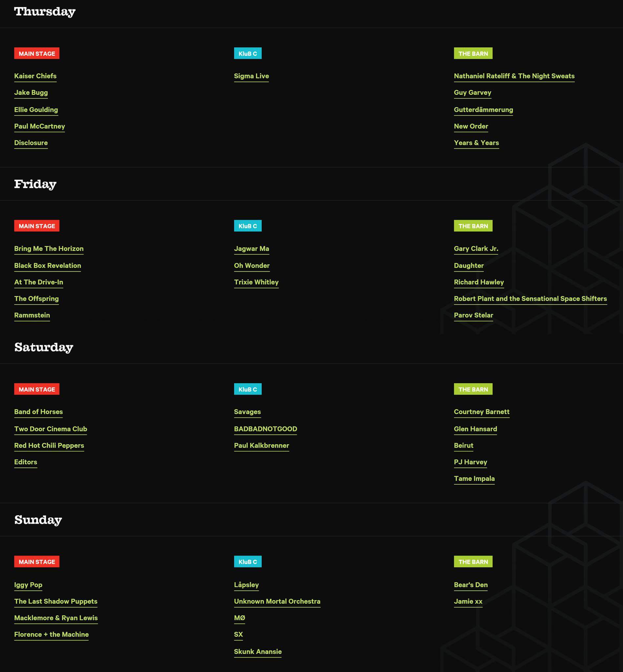Open the Bring Me The Horizon link

49,249
